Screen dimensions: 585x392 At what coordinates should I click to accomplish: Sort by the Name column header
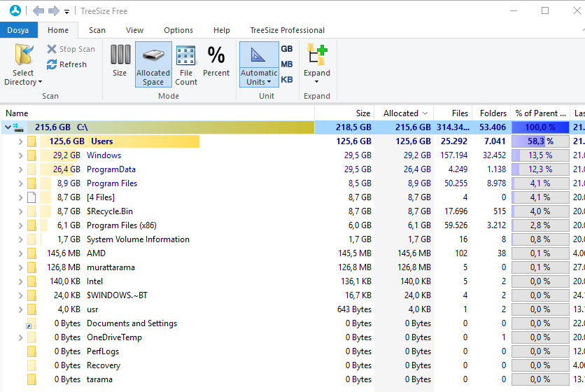point(158,113)
